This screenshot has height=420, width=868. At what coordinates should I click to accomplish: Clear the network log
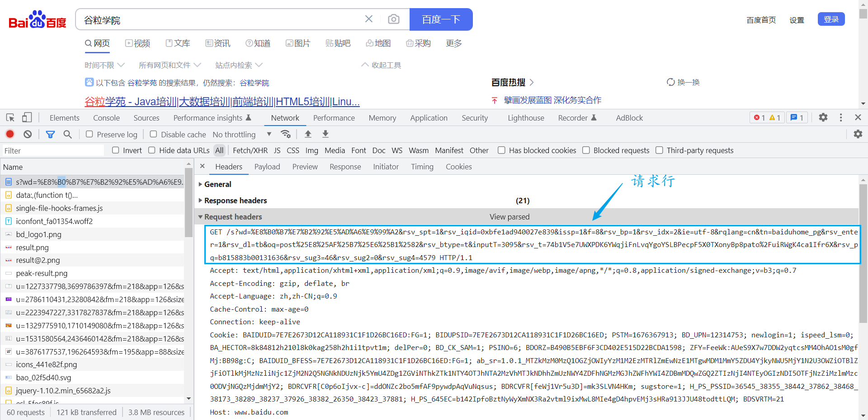28,134
